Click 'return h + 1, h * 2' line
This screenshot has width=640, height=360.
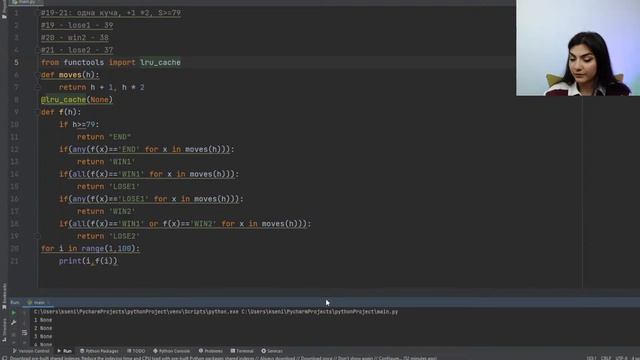tap(102, 87)
